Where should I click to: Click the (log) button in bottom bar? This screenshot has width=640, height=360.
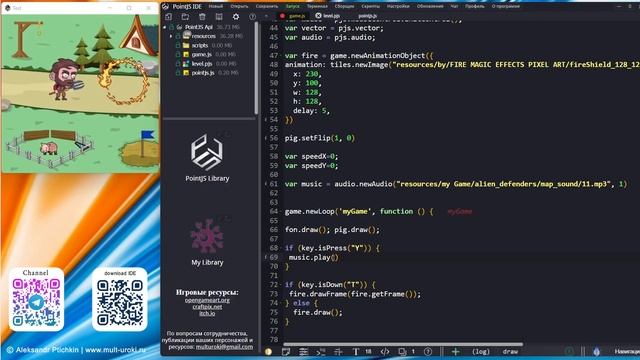tap(481, 351)
